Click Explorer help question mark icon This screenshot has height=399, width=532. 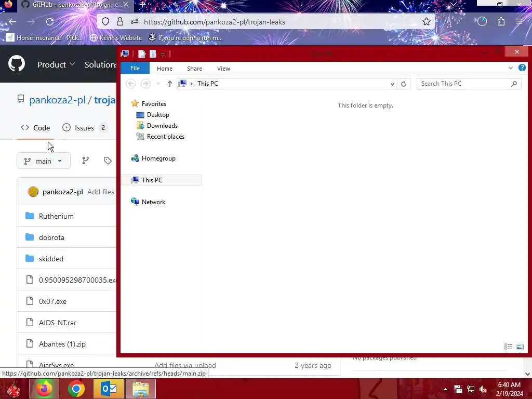(522, 68)
